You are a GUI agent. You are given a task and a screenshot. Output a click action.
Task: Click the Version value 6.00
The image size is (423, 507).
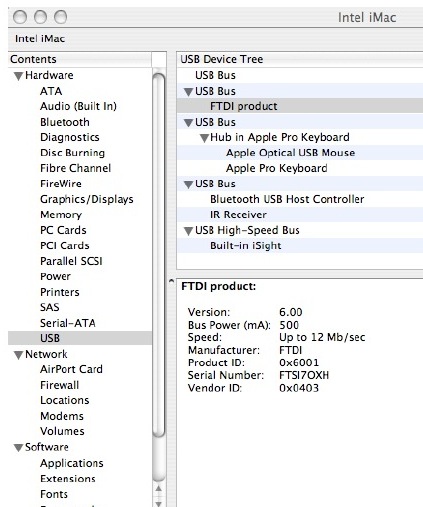point(291,312)
